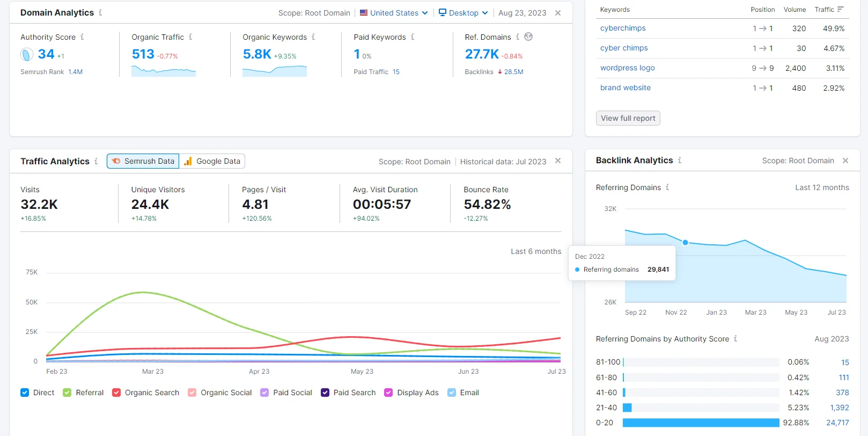The image size is (868, 436).
Task: Show Backlink Analytics info tooltip
Action: [x=680, y=160]
